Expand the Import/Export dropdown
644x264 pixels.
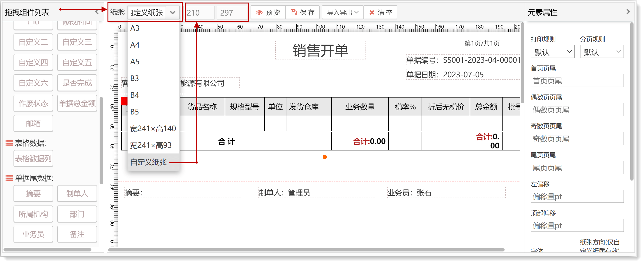(x=342, y=13)
